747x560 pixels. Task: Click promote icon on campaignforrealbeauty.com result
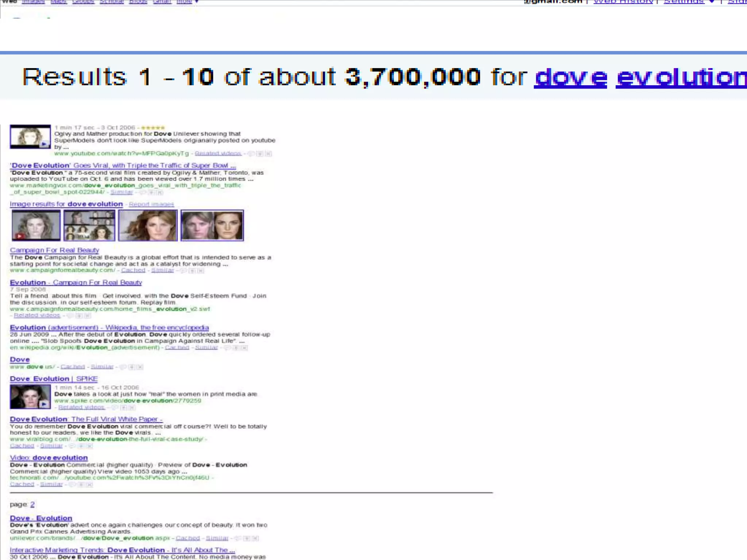[x=192, y=271]
